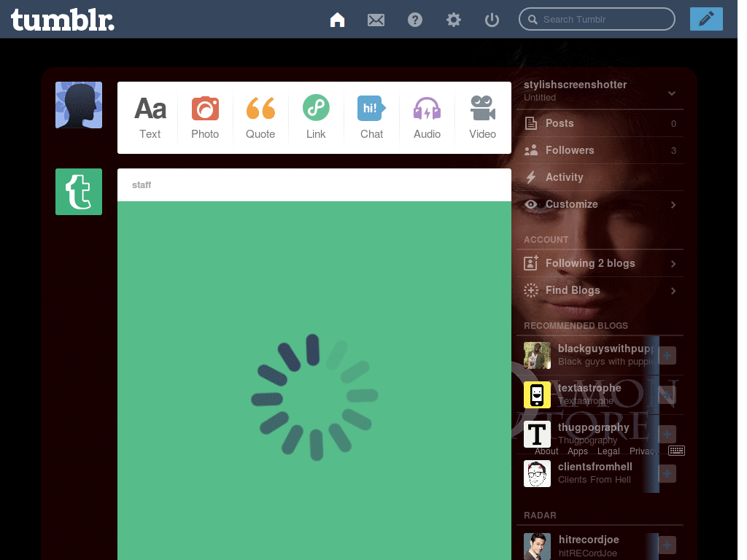747x560 pixels.
Task: Expand the stylishscreenshotter blog dropdown
Action: tap(672, 93)
